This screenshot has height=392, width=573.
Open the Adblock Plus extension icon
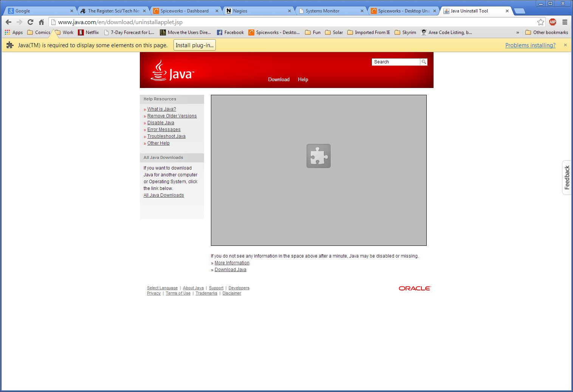(x=553, y=22)
